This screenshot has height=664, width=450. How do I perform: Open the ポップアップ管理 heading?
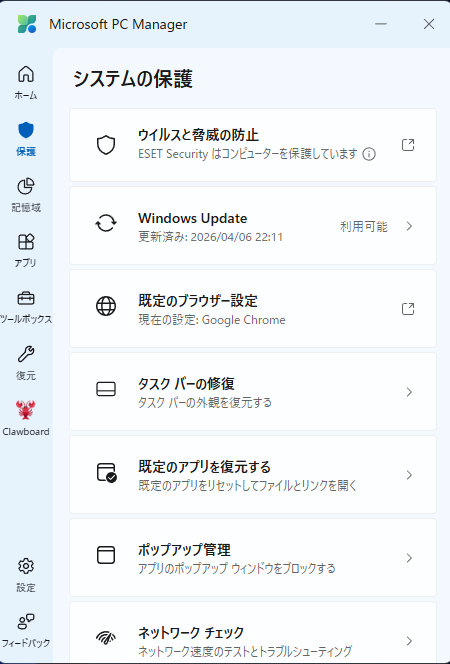[184, 550]
